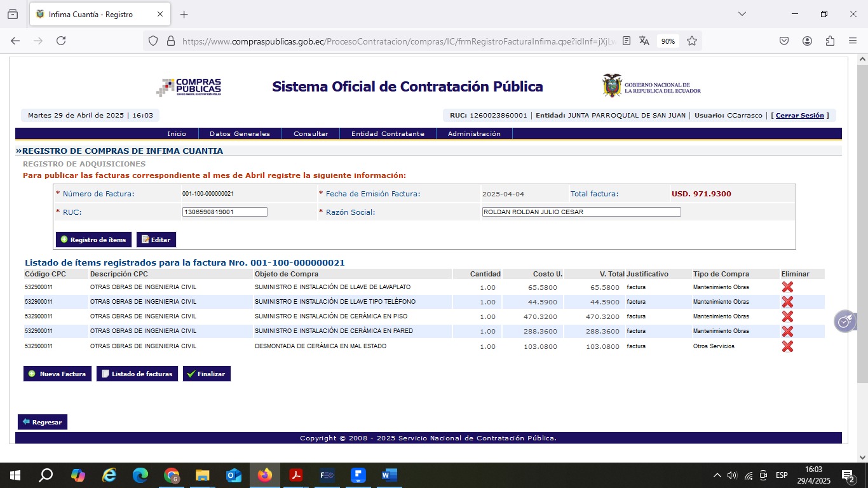
Task: Open the Entidad Contratante menu
Action: tap(388, 134)
